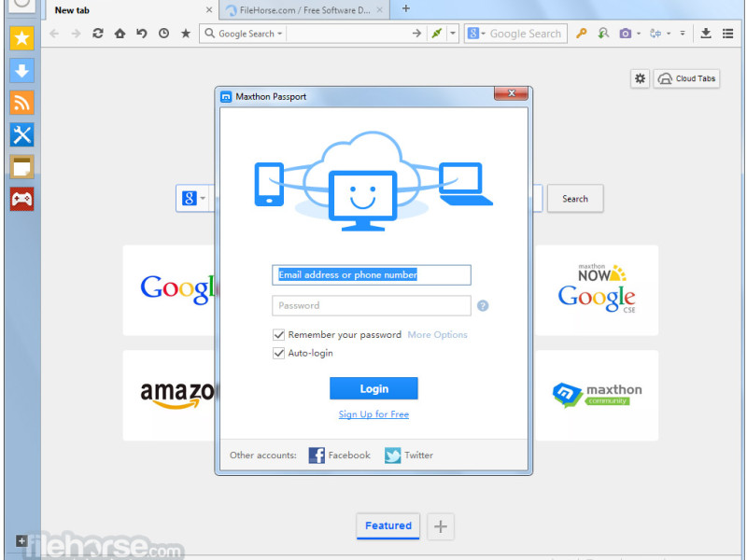Open the Downloads sidebar icon
747x560 pixels.
(21, 71)
